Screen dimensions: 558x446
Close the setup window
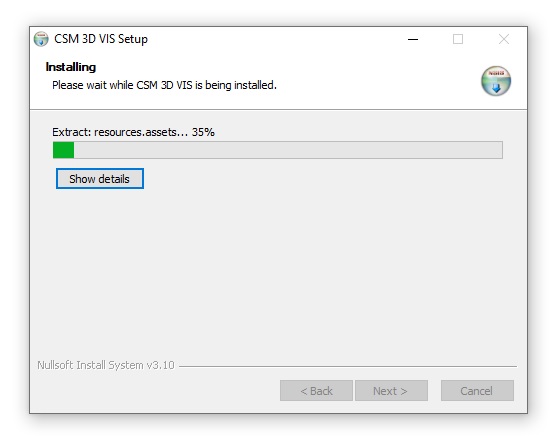(x=504, y=39)
